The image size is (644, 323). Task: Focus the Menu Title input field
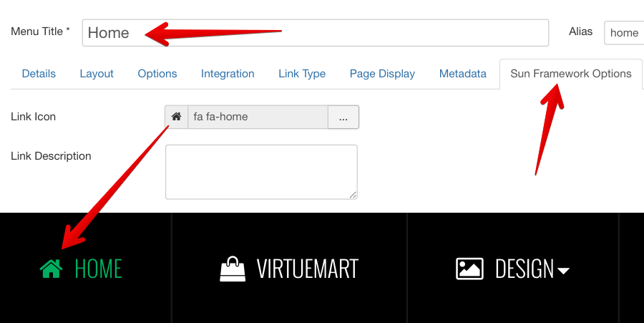click(316, 33)
